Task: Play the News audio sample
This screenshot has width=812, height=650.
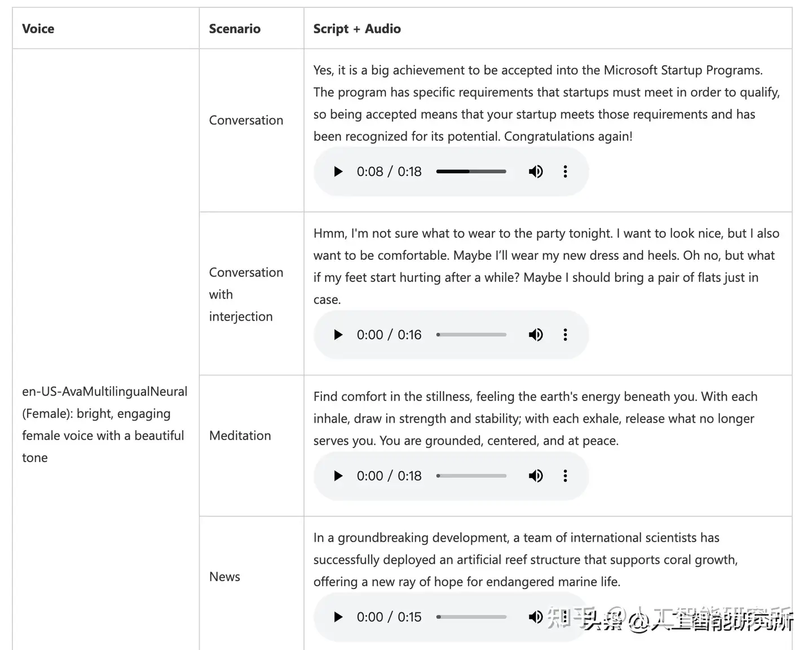Action: coord(338,617)
